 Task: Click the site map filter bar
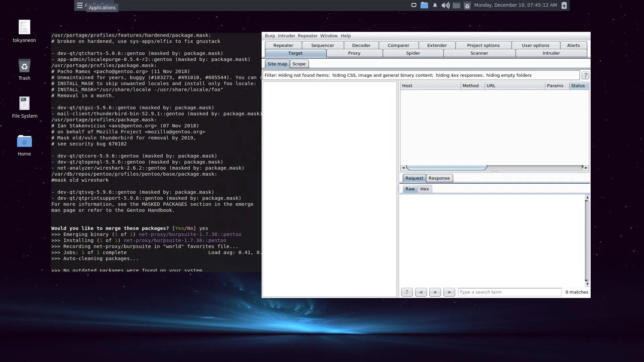tap(421, 75)
